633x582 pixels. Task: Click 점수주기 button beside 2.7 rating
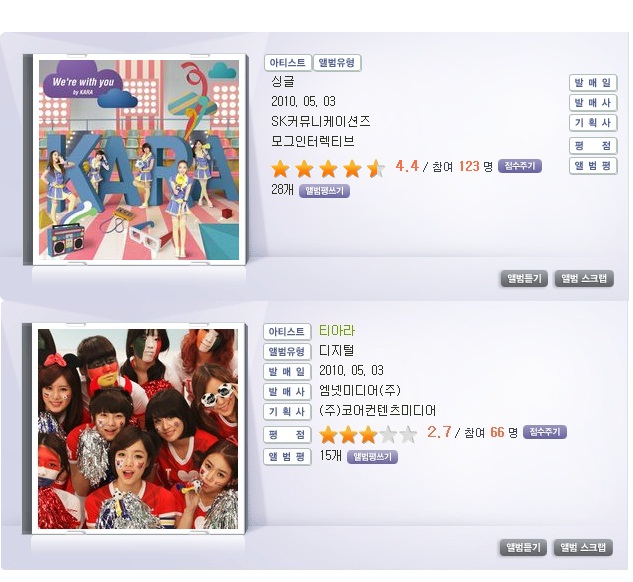click(x=545, y=432)
